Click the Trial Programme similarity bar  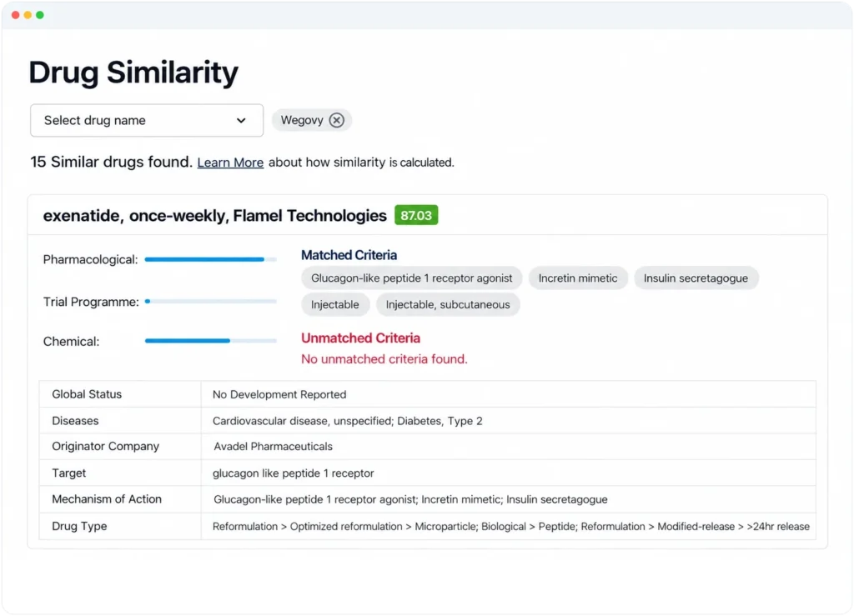point(211,302)
